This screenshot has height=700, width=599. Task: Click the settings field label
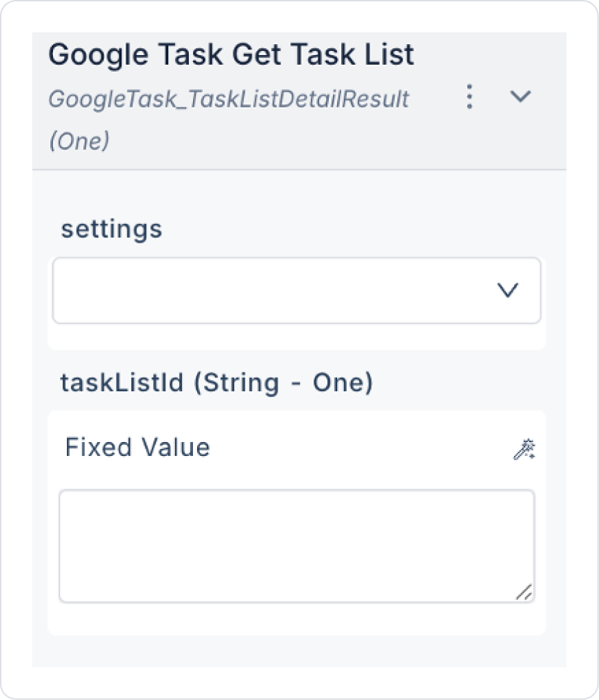click(x=112, y=229)
